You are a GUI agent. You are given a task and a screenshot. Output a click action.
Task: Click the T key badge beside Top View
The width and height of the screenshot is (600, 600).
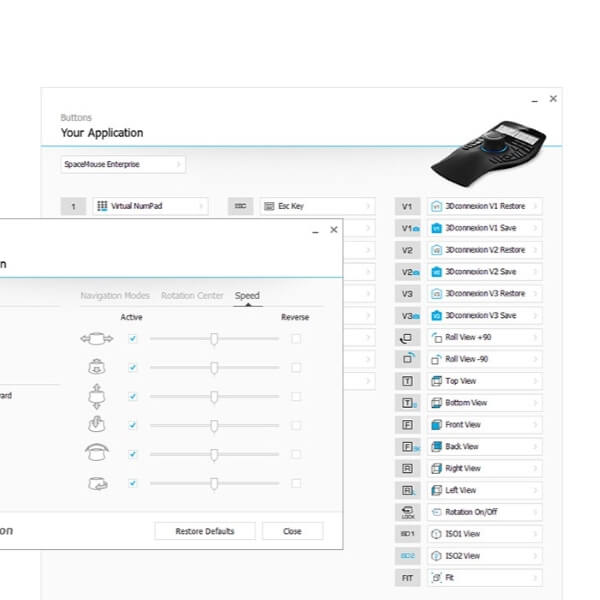pyautogui.click(x=407, y=381)
